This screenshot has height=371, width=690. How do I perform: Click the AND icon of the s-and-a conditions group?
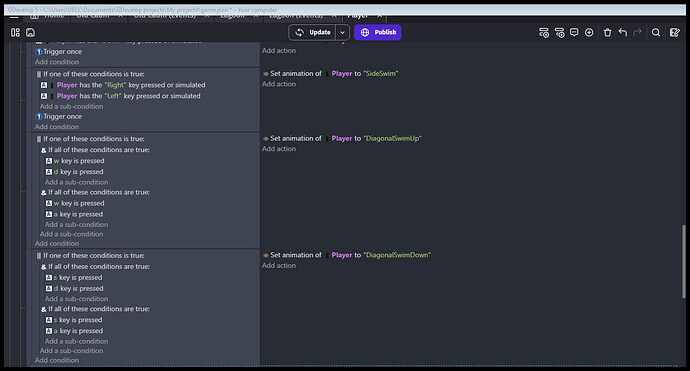pos(44,309)
